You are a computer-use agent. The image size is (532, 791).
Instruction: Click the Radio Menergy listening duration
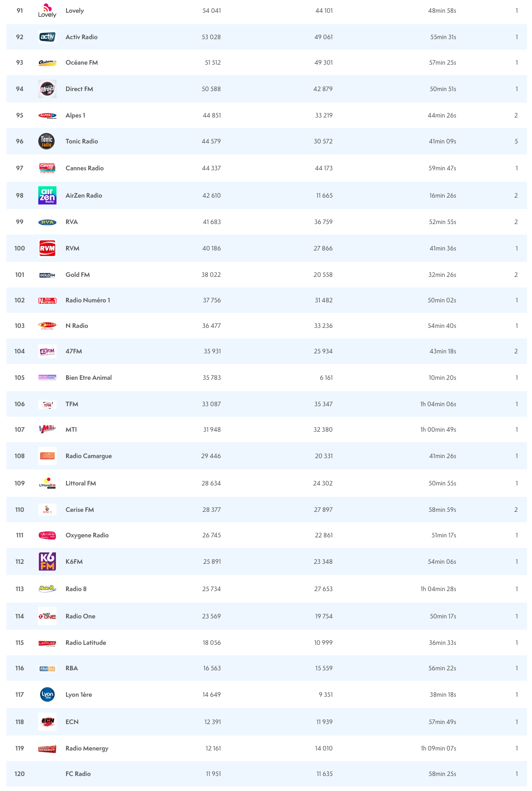438,748
